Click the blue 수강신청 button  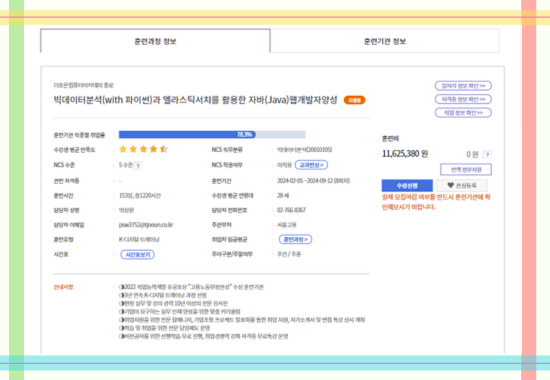point(407,185)
